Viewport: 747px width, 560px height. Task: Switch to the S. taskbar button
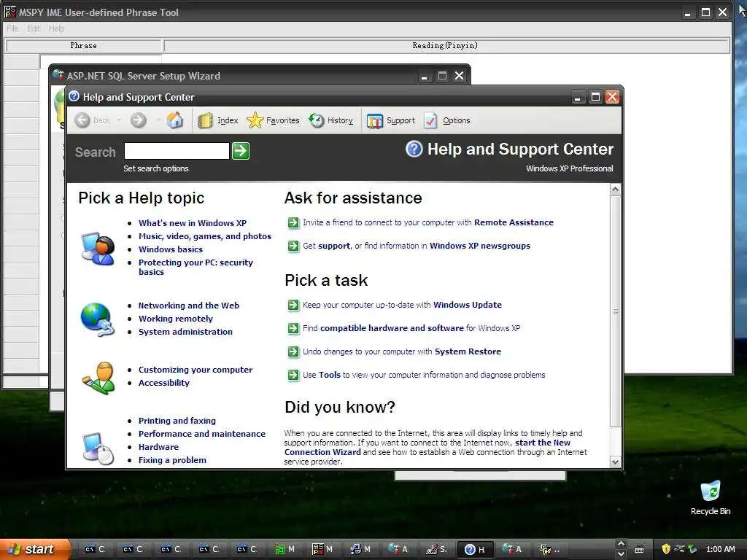tap(437, 550)
